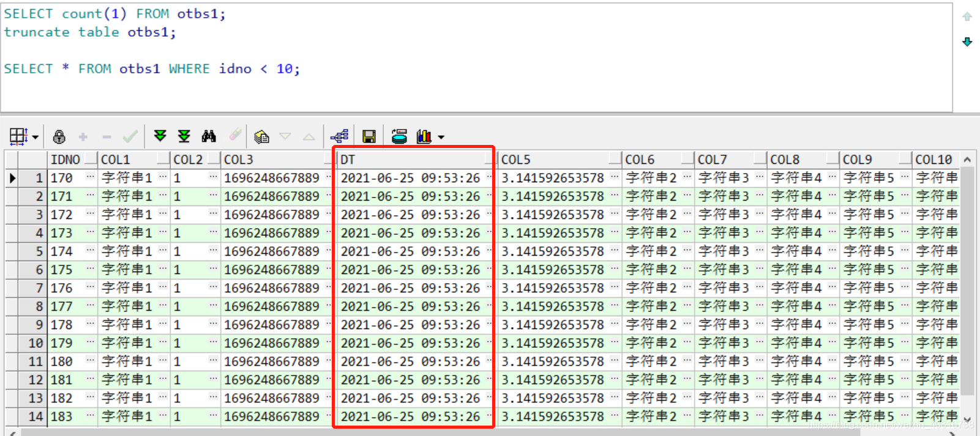The width and height of the screenshot is (980, 436).
Task: Click the clear record eraser icon
Action: click(x=235, y=135)
